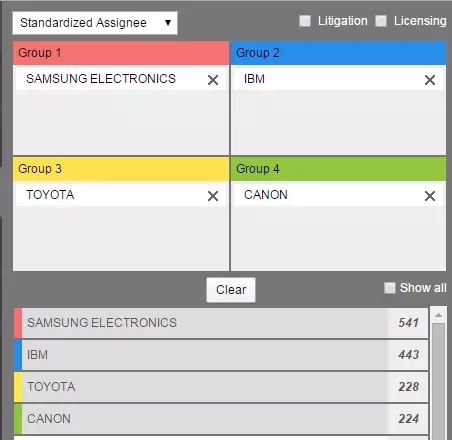452x440 pixels.
Task: Tick the Show all checkbox
Action: 390,288
